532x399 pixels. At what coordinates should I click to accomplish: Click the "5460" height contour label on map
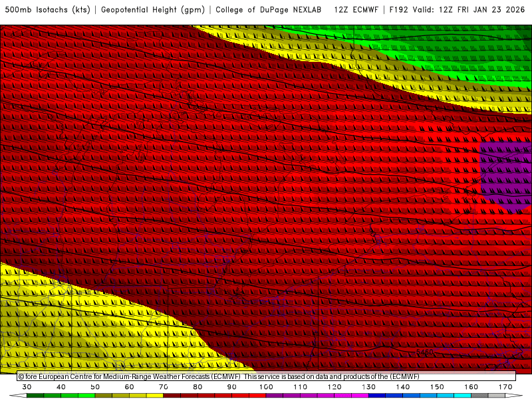pyautogui.click(x=425, y=352)
